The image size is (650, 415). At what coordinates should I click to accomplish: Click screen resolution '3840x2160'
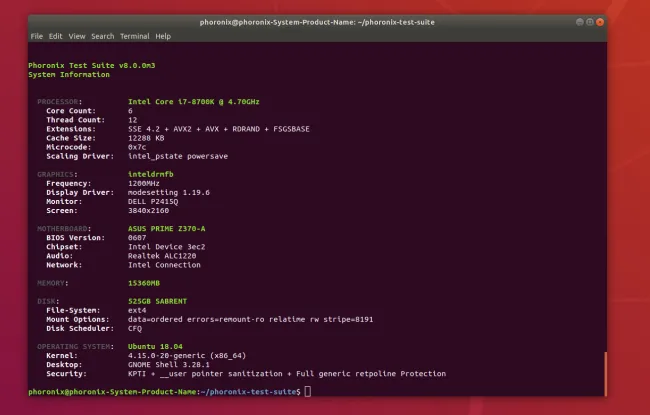(148, 211)
